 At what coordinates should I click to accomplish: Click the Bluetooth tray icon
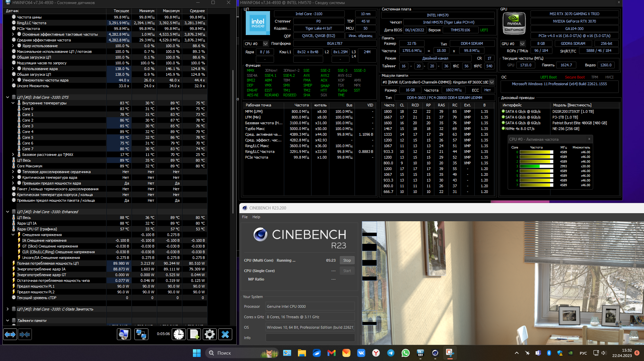549,353
